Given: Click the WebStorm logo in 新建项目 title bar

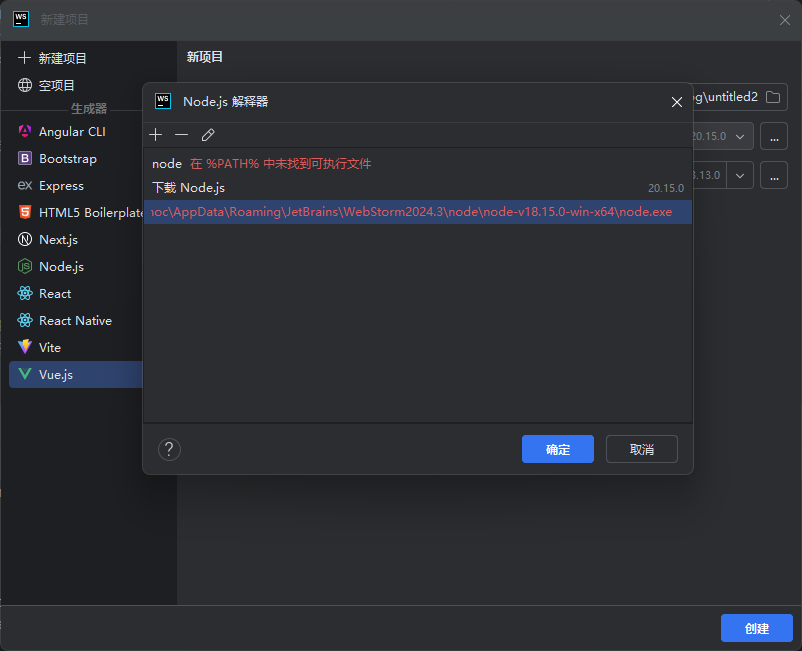Looking at the screenshot, I should tap(21, 19).
